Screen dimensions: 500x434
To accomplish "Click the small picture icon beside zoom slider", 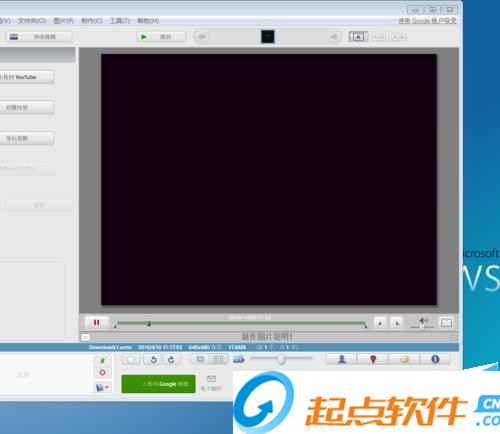I will pos(239,359).
